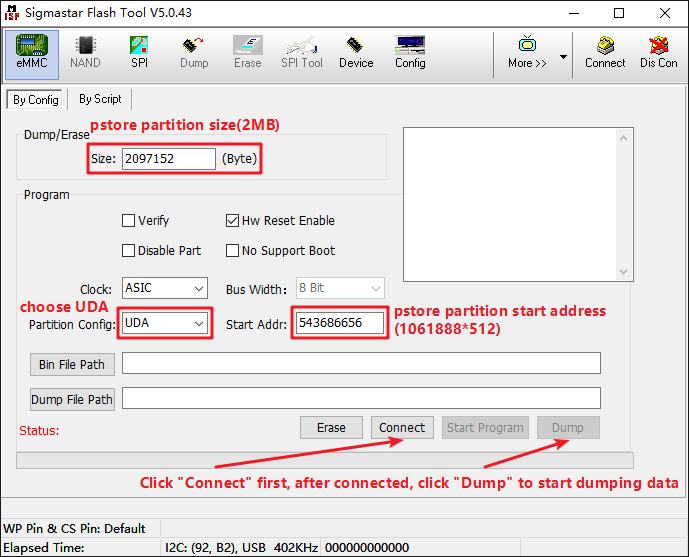
Task: Click the Connect icon in toolbar
Action: (x=605, y=52)
